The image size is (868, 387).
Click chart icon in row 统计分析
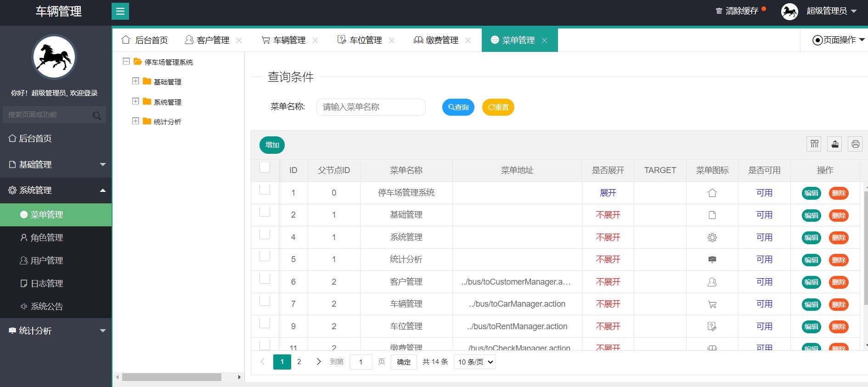click(x=712, y=260)
